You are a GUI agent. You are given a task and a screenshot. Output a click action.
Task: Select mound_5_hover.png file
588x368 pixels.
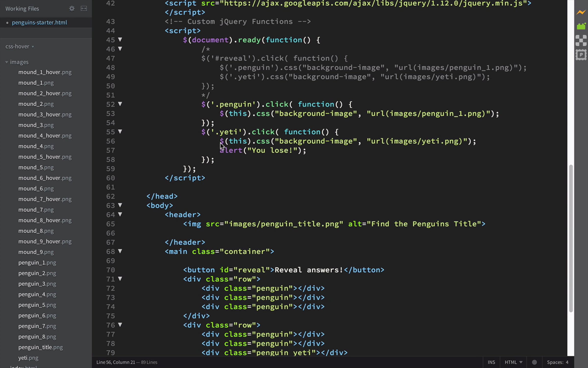coord(45,157)
